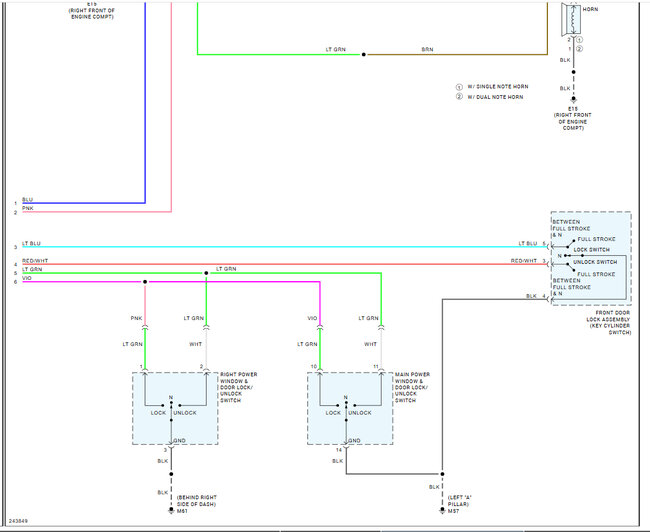The height and width of the screenshot is (532, 650).
Task: Click the 'W/ SINGLE NOTE HORN' legend text
Action: click(498, 87)
